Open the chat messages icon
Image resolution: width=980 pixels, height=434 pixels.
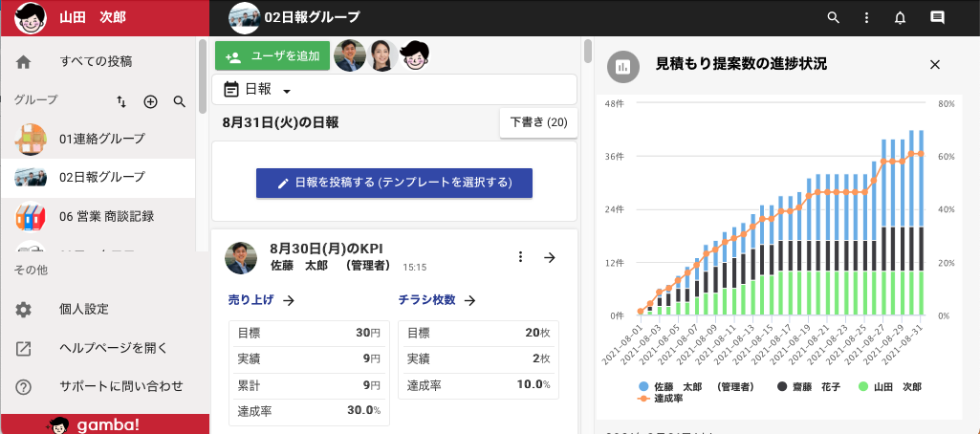tap(938, 17)
